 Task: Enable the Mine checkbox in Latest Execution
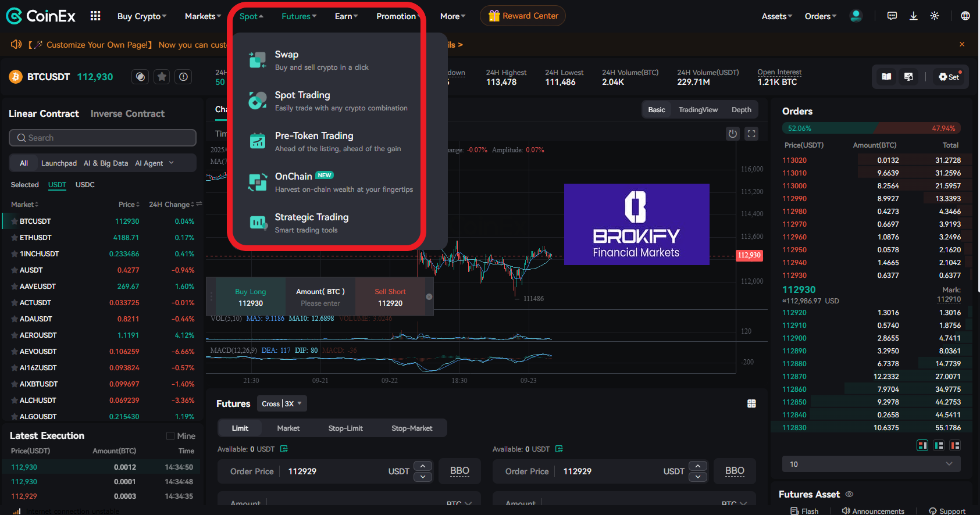pyautogui.click(x=170, y=436)
